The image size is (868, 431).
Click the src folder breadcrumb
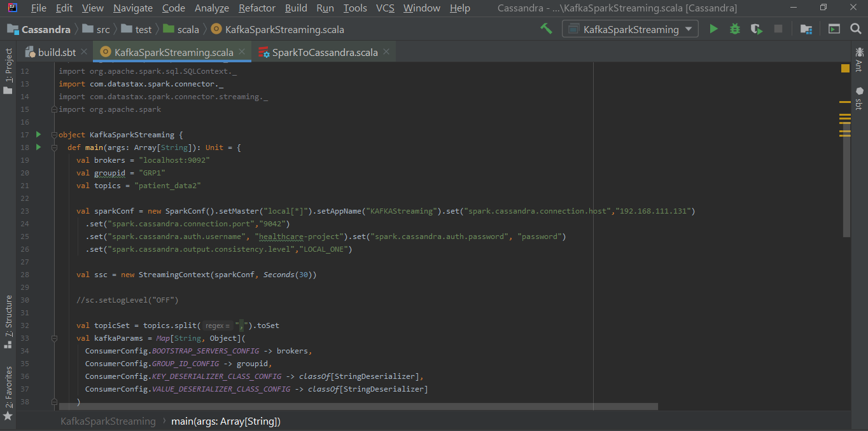pyautogui.click(x=95, y=29)
